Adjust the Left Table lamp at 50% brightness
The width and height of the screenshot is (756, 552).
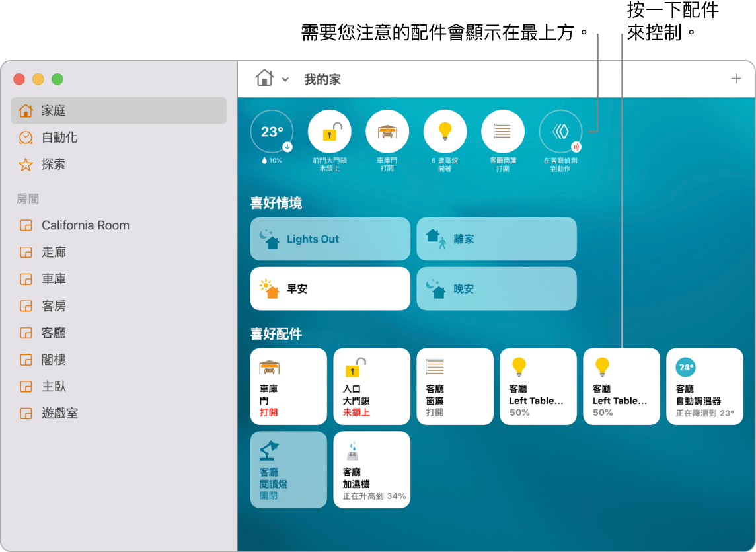(538, 387)
